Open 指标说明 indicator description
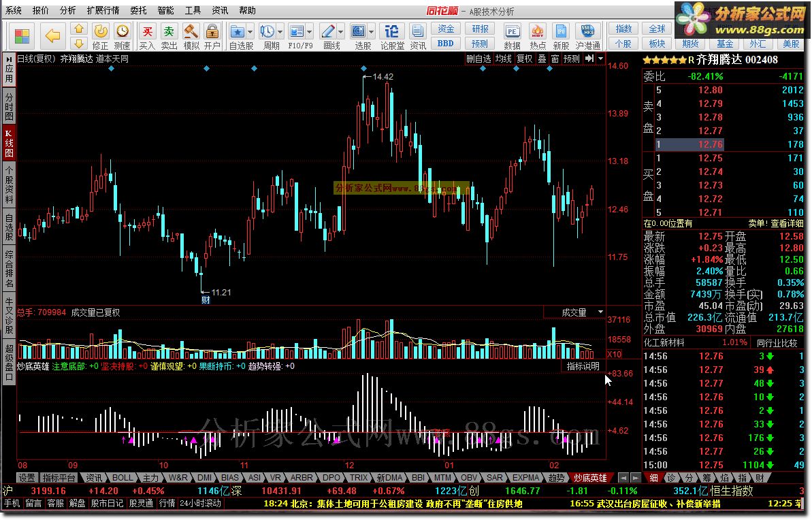Image resolution: width=812 pixels, height=520 pixels. (583, 366)
